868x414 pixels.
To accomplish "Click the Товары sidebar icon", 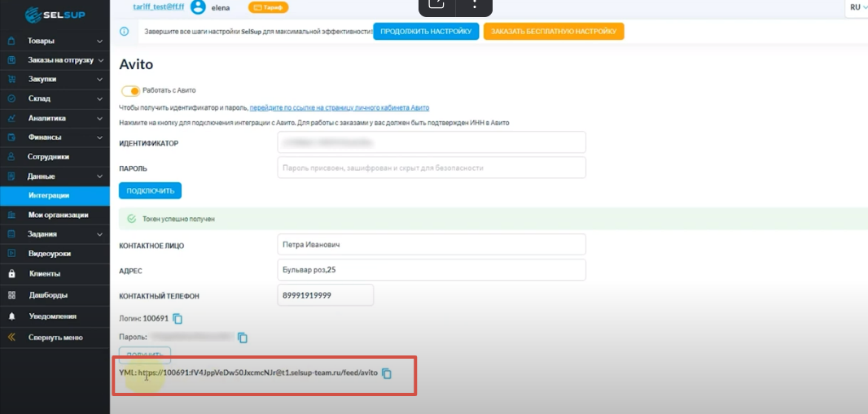I will pos(11,41).
